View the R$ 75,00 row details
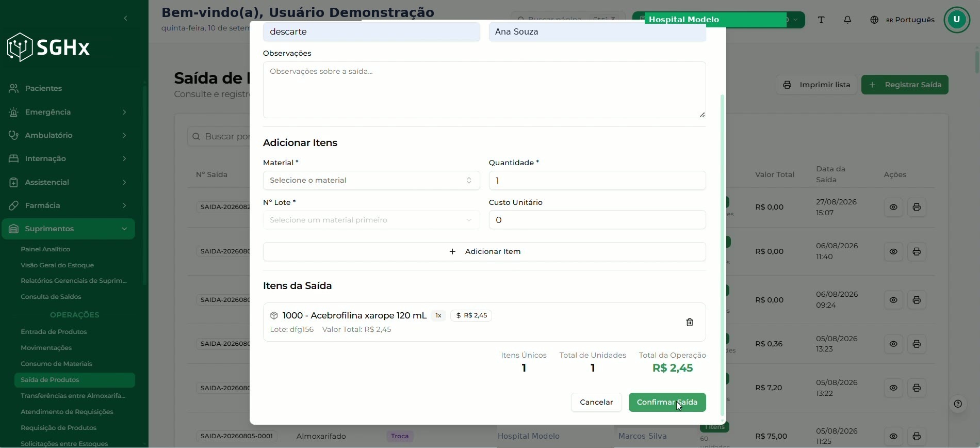 893,436
